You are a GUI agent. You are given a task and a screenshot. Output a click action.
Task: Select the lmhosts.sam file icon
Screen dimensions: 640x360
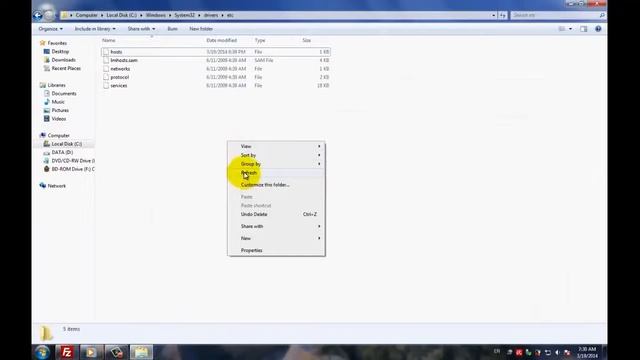pyautogui.click(x=106, y=60)
